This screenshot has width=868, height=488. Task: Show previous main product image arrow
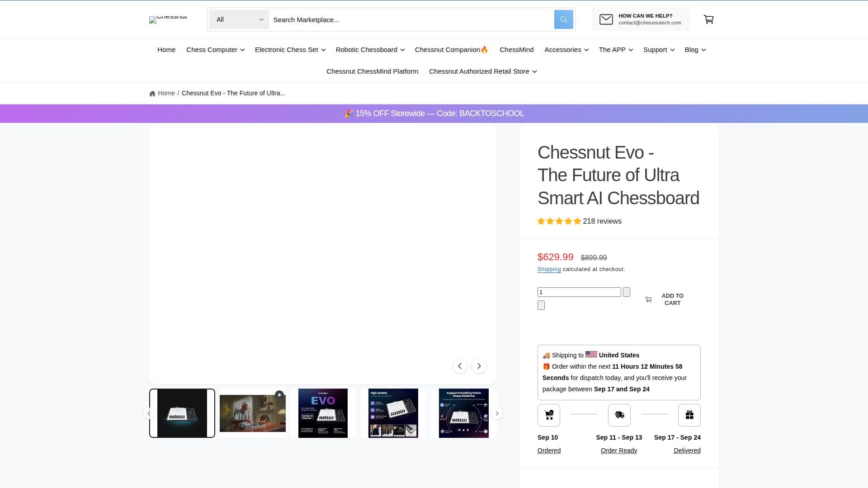pyautogui.click(x=460, y=366)
